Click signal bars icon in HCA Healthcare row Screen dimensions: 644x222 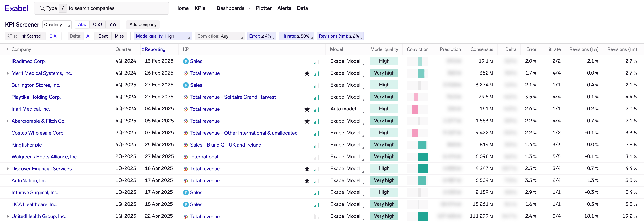(x=317, y=204)
